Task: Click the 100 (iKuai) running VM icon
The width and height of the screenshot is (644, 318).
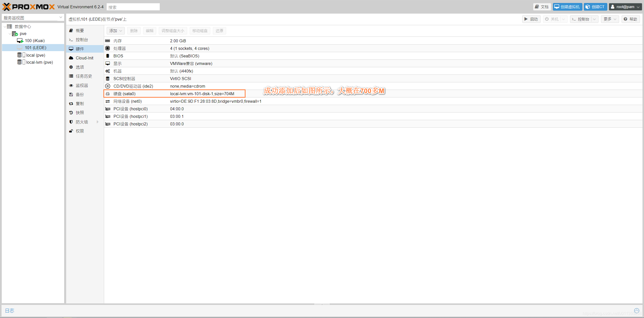Action: click(x=20, y=41)
